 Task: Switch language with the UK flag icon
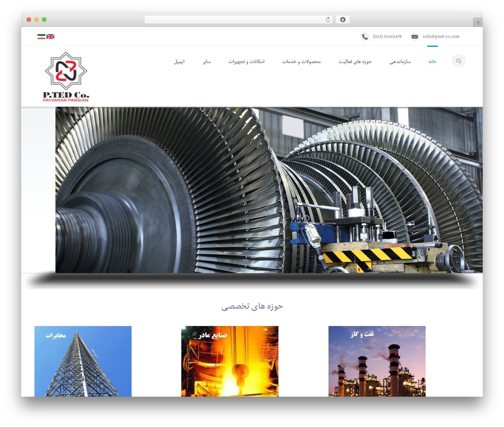[50, 37]
